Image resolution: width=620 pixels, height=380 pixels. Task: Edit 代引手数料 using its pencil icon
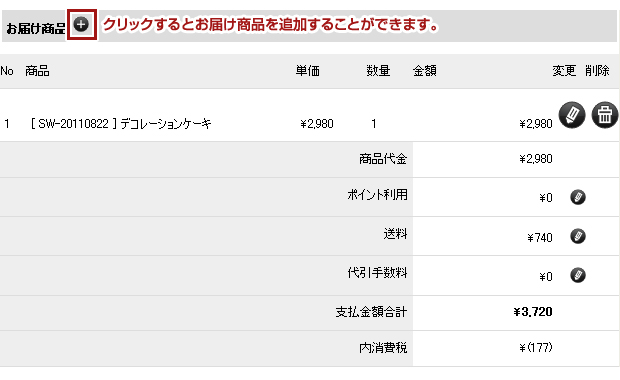pyautogui.click(x=578, y=275)
